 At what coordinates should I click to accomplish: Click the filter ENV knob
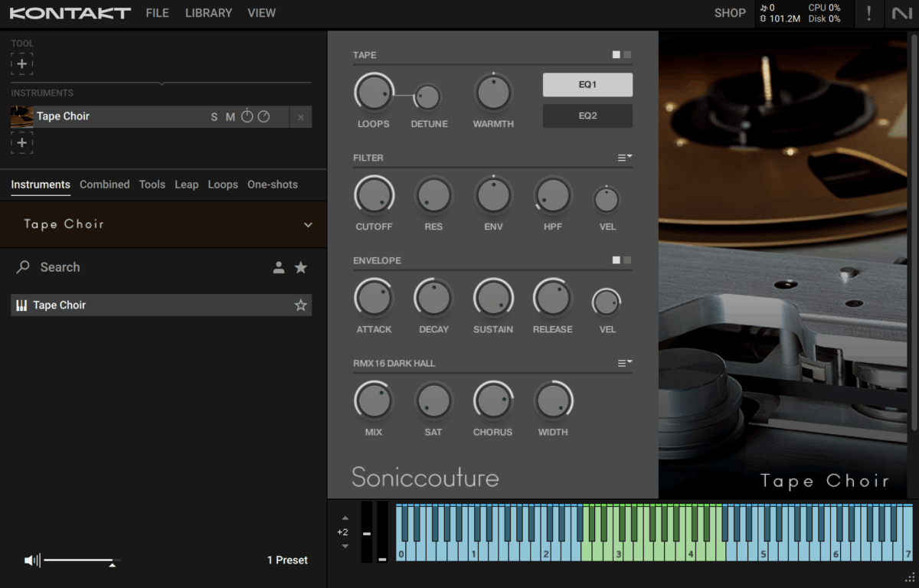tap(493, 196)
